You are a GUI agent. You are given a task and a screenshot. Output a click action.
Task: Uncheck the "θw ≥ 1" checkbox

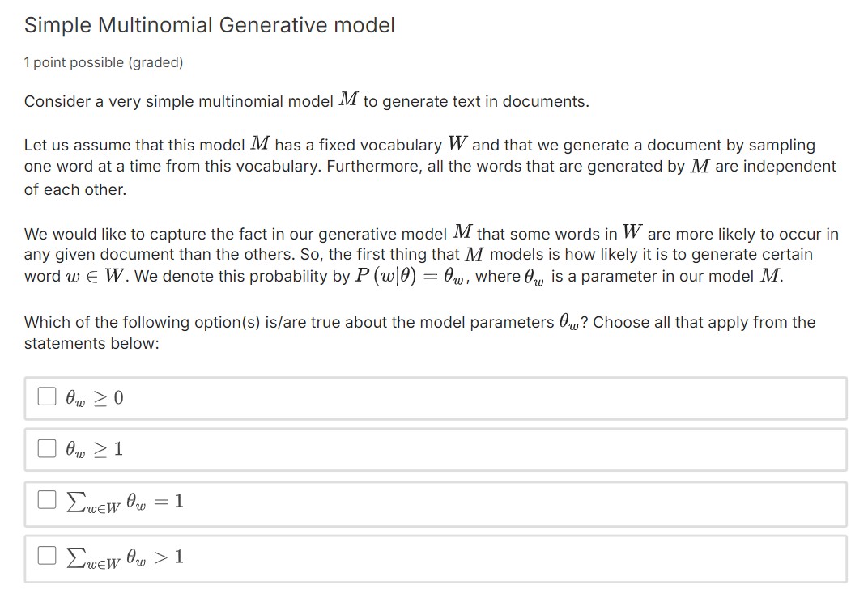[46, 448]
